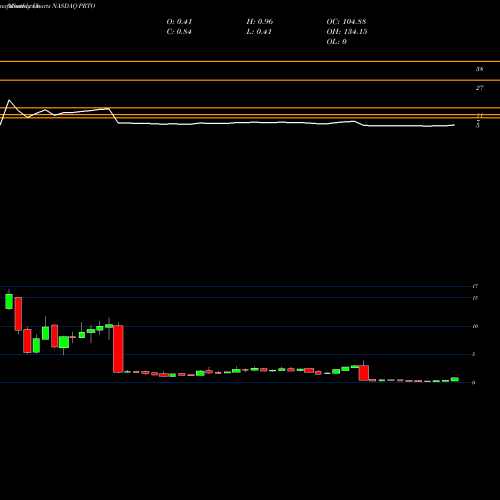Click the price axis label 0

click(474, 383)
